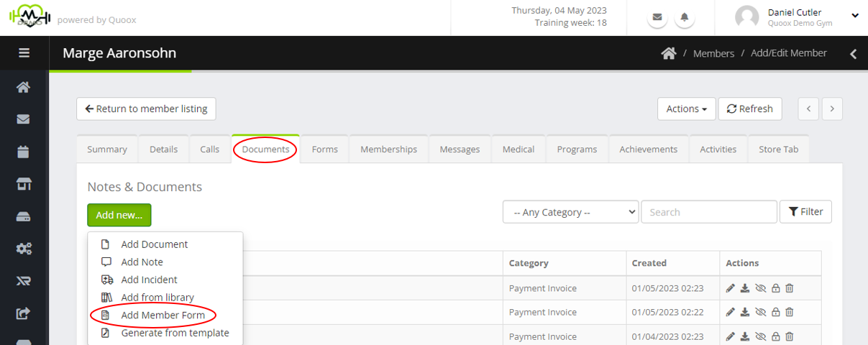Go to next member arrow
The width and height of the screenshot is (868, 345).
pyautogui.click(x=832, y=109)
